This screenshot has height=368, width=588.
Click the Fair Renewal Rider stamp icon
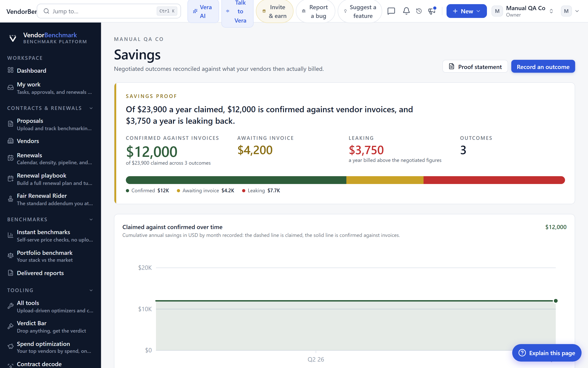[x=10, y=199]
